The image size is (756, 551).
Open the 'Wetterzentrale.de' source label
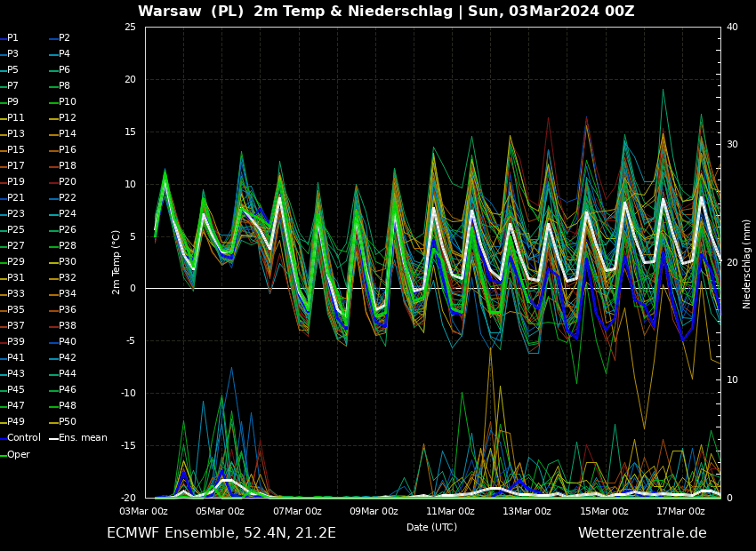pos(642,532)
